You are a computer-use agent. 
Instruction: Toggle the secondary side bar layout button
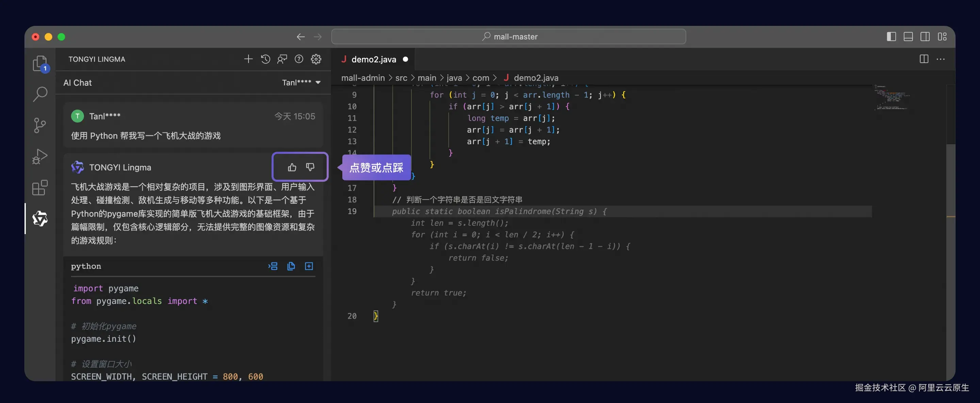click(x=925, y=36)
